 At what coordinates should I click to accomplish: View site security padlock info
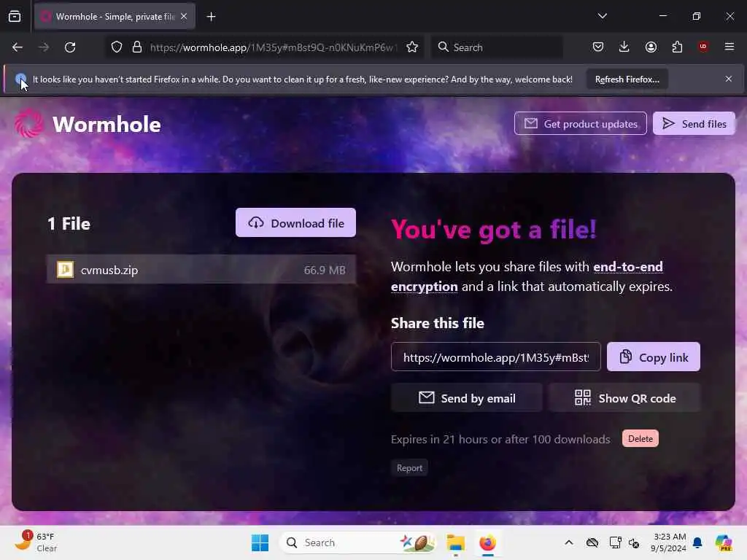tap(137, 47)
